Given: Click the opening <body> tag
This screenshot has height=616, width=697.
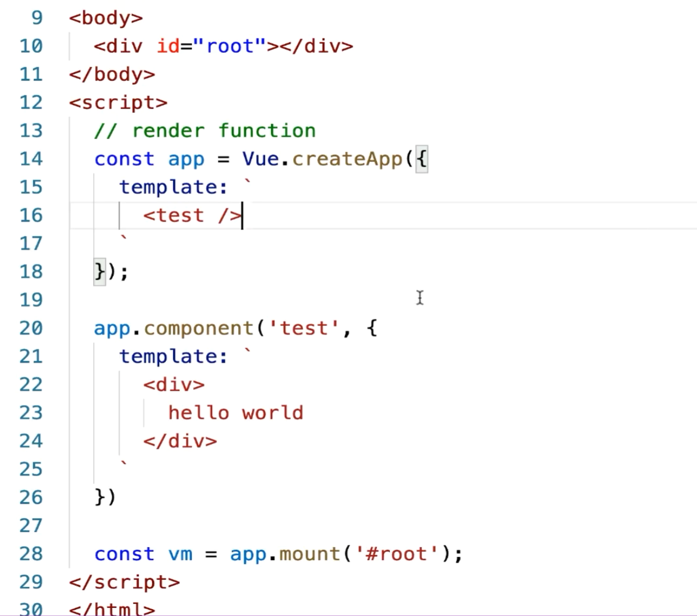Looking at the screenshot, I should coord(106,18).
